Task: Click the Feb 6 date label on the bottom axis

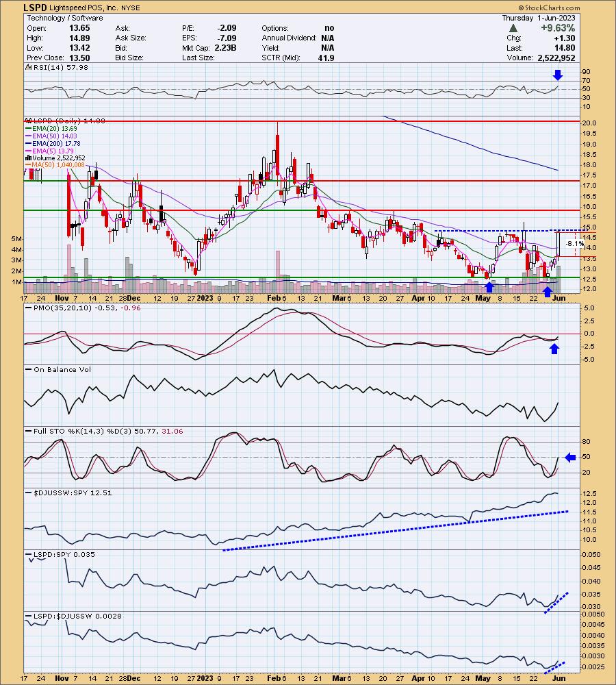Action: coord(277,678)
